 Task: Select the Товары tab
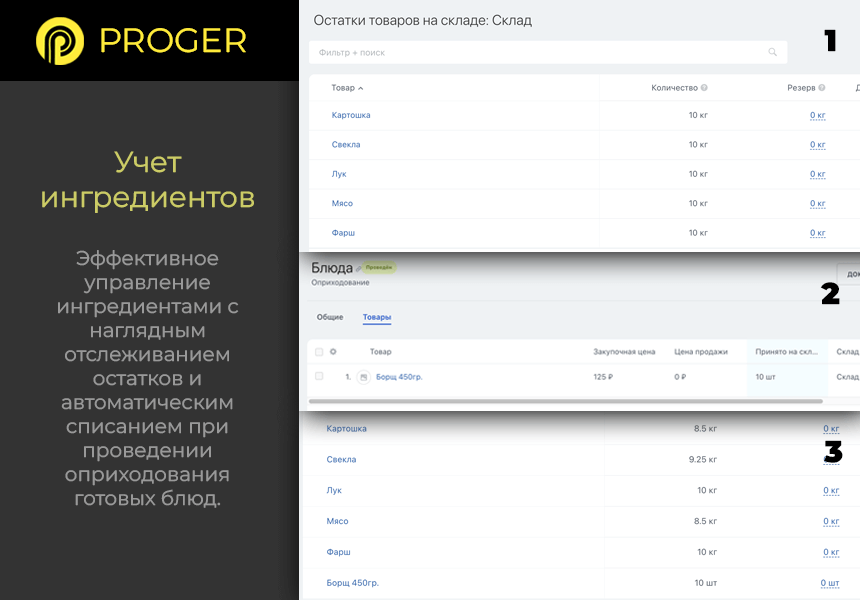click(x=377, y=317)
